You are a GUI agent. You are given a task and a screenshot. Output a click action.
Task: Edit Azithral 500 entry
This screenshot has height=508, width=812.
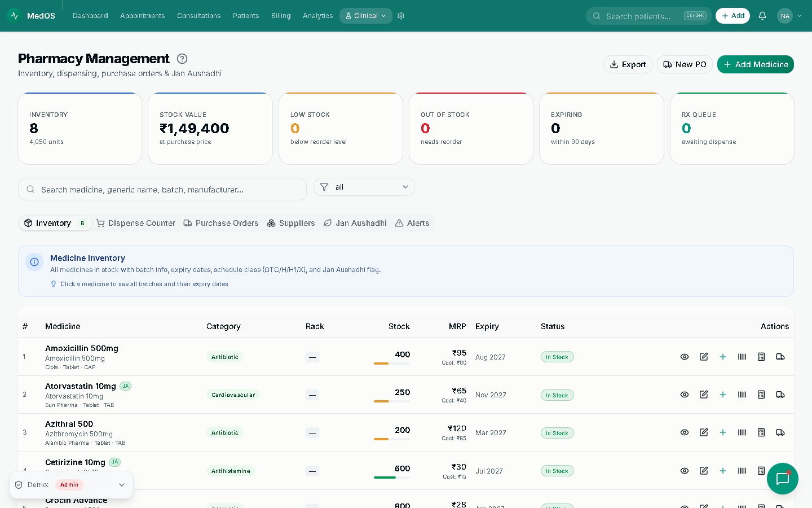704,432
